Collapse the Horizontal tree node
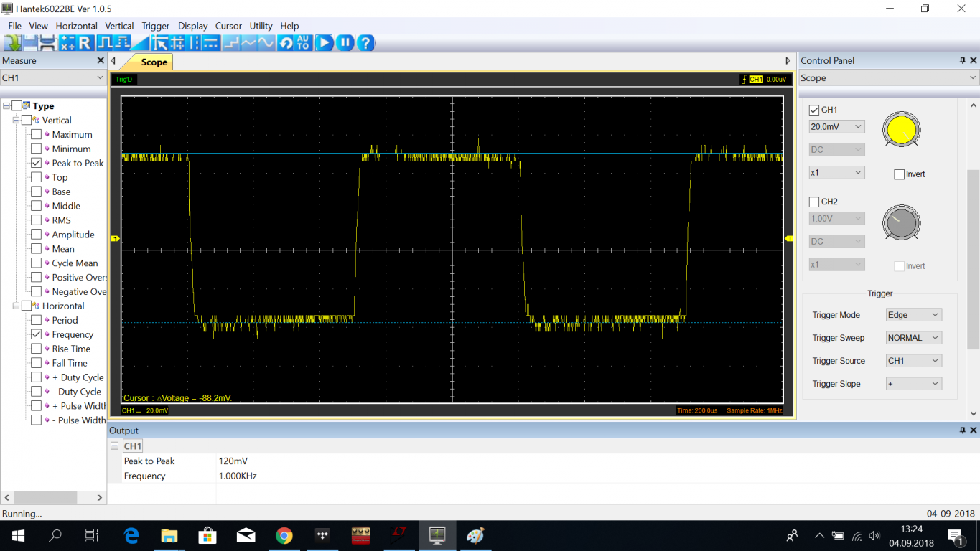 [16, 306]
